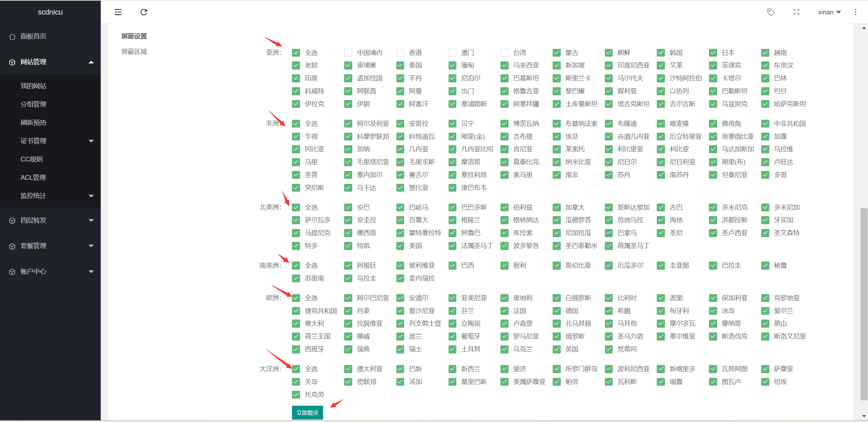Open the tag icon in top bar
The image size is (868, 422).
pyautogui.click(x=770, y=12)
